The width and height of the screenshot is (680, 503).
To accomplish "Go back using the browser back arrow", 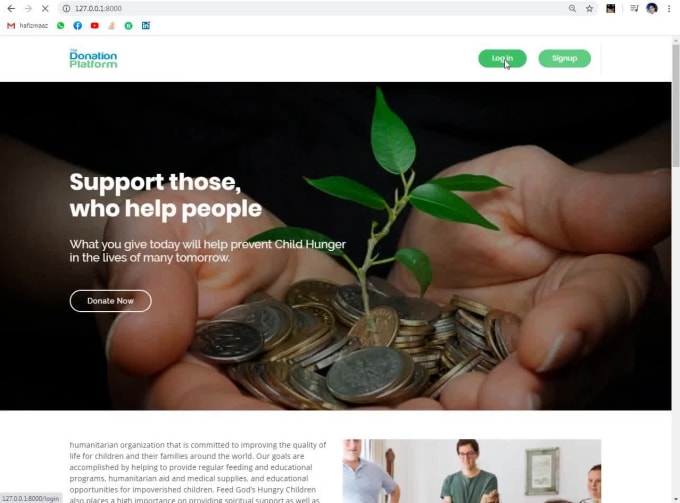I will pyautogui.click(x=11, y=8).
